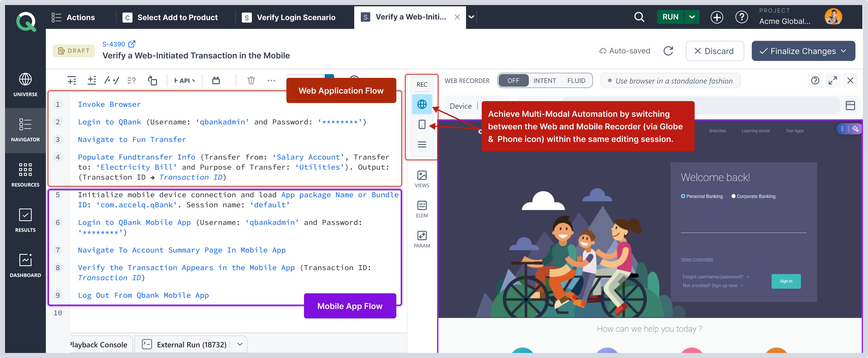Image resolution: width=868 pixels, height=358 pixels.
Task: Click the copy steps icon
Action: pyautogui.click(x=152, y=80)
